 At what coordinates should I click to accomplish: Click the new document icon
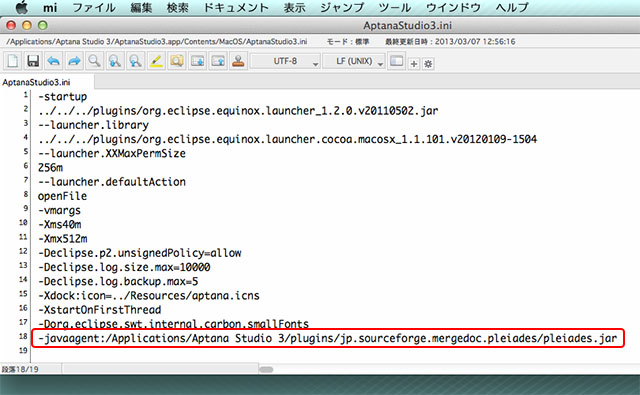13,61
